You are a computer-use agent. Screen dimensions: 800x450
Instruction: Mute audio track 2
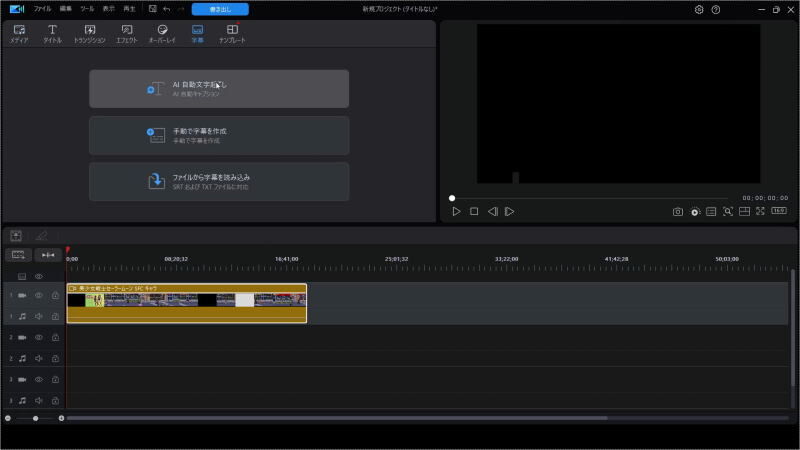(x=39, y=359)
